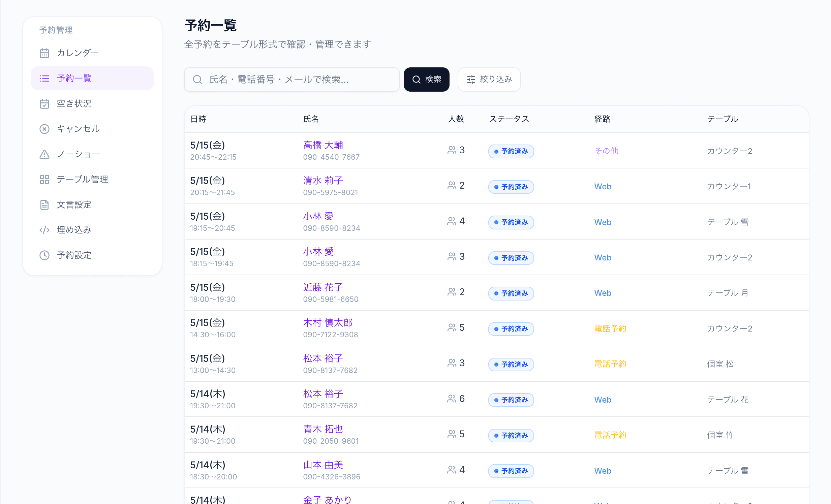Viewport: 831px width, 504px height.
Task: Click the warning triangle icon for ノーショー
Action: coord(44,154)
